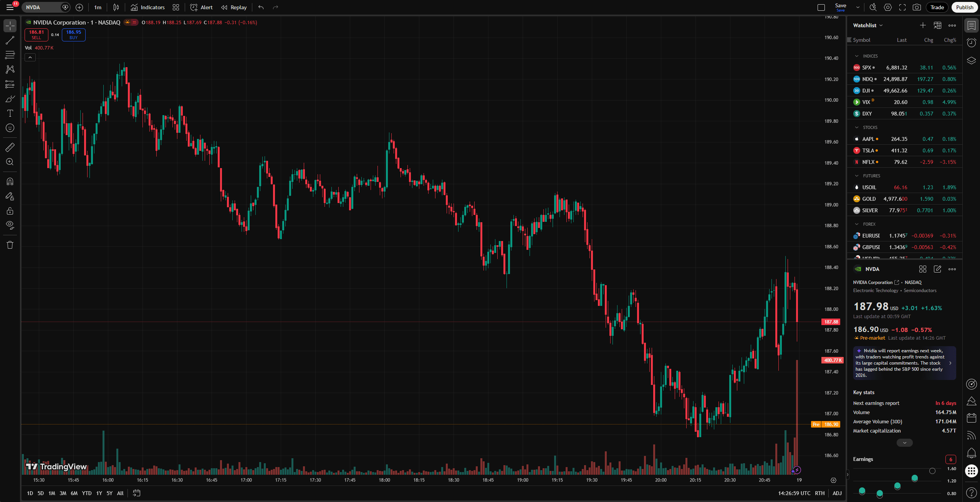
Task: Click the Publish button
Action: [x=964, y=7]
